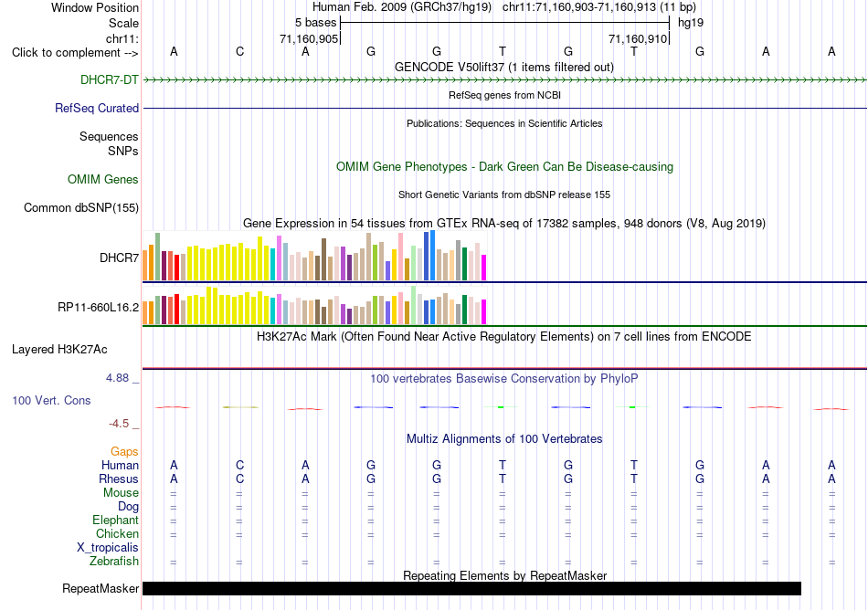The image size is (868, 610).
Task: Click the RepeatMasker track label
Action: point(101,588)
